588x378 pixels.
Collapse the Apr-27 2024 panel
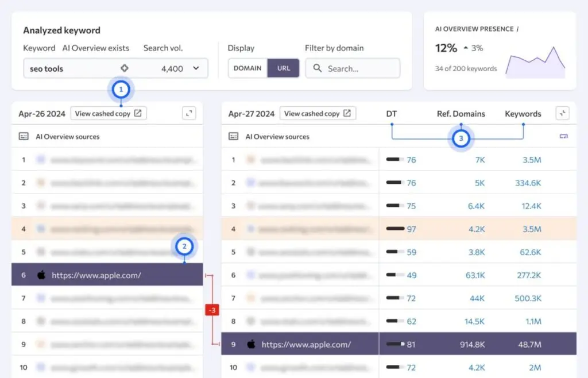(x=562, y=113)
